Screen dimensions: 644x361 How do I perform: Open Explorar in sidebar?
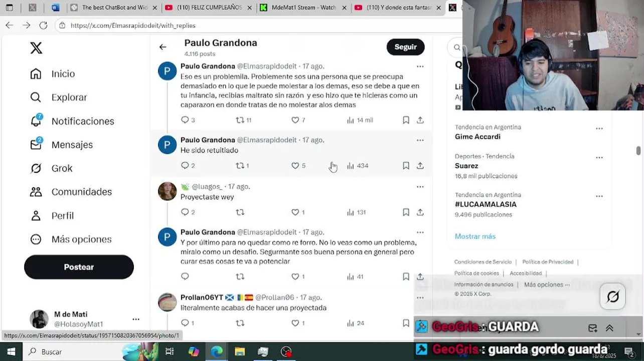[x=59, y=97]
